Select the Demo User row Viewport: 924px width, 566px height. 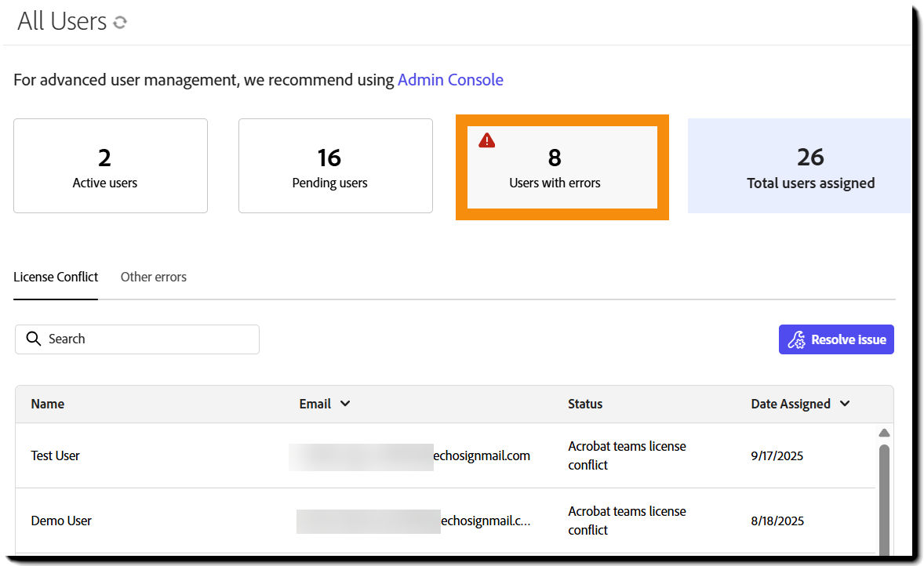(x=314, y=520)
